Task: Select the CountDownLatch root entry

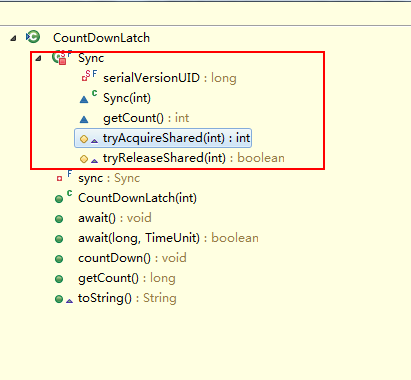Action: click(101, 38)
